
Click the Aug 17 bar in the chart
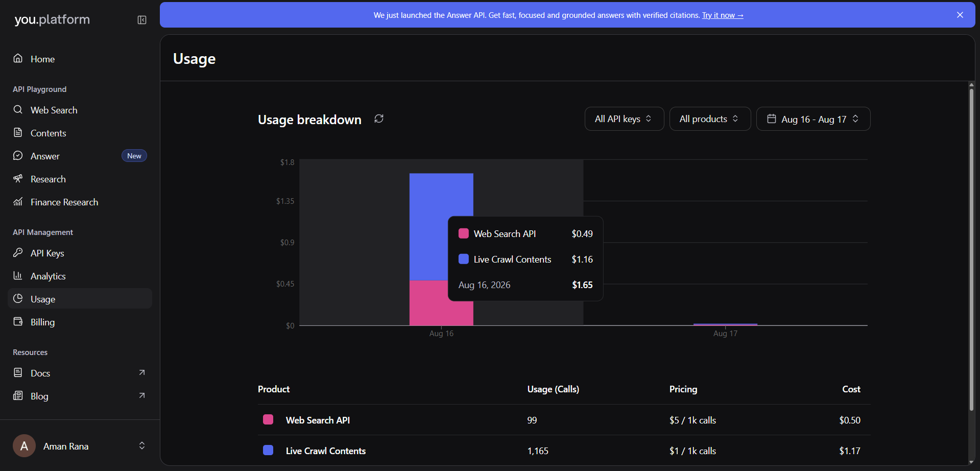725,324
